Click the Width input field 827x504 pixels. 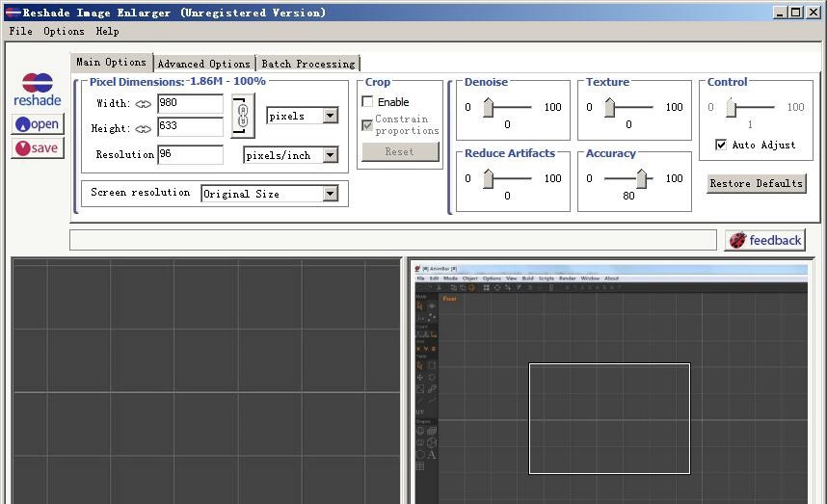(191, 103)
